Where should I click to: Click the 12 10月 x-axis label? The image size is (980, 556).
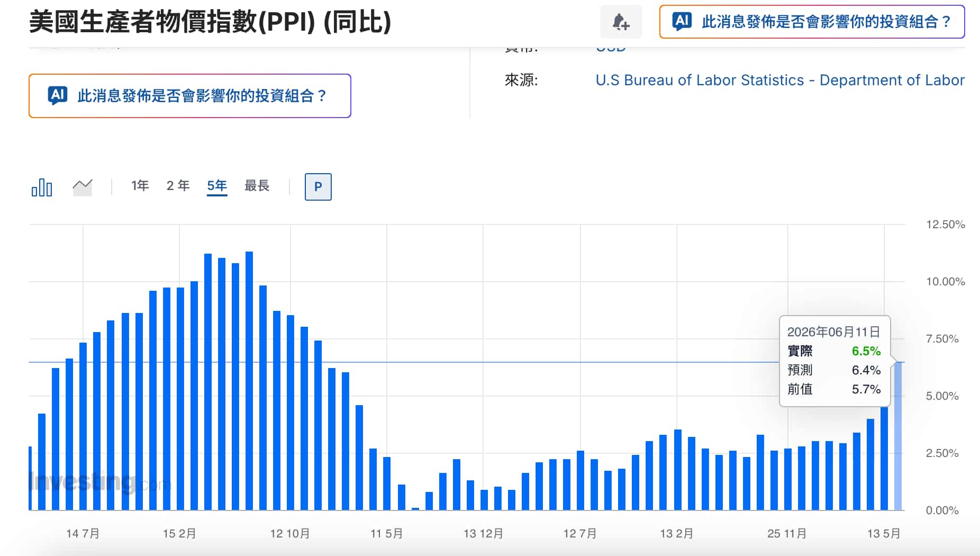tap(290, 533)
